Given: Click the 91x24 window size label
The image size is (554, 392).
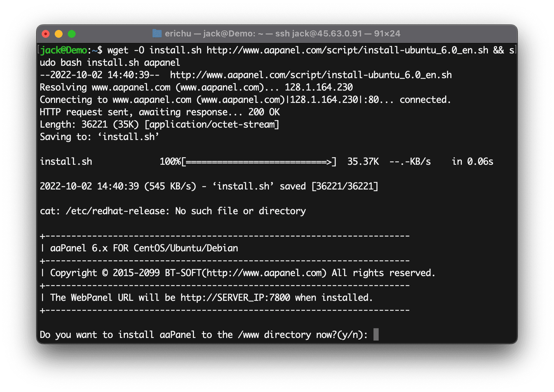Looking at the screenshot, I should [387, 33].
